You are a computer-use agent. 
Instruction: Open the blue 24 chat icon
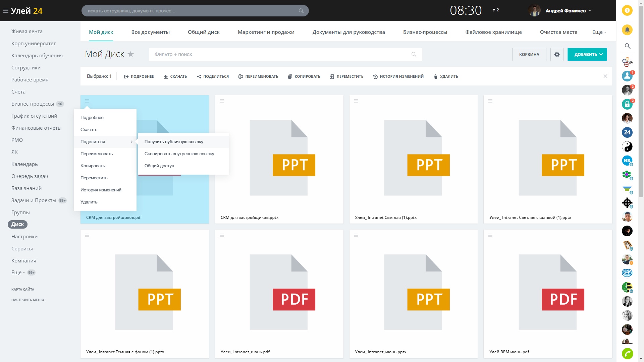coord(627,132)
